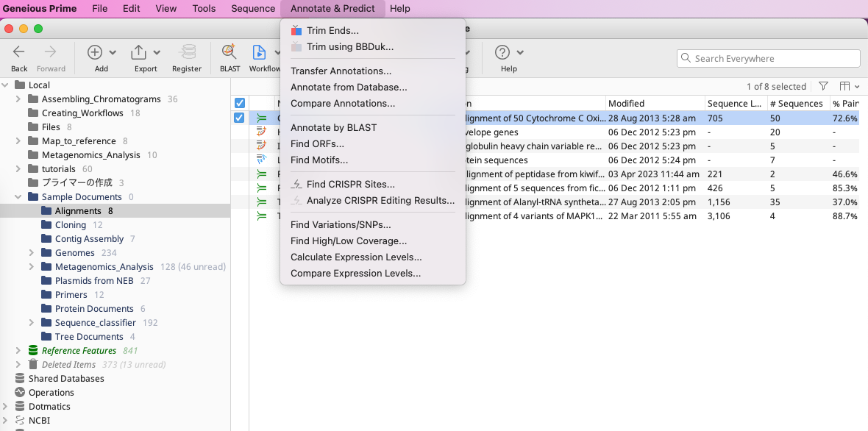The width and height of the screenshot is (868, 431).
Task: Collapse the Sample Documents folder
Action: (18, 197)
